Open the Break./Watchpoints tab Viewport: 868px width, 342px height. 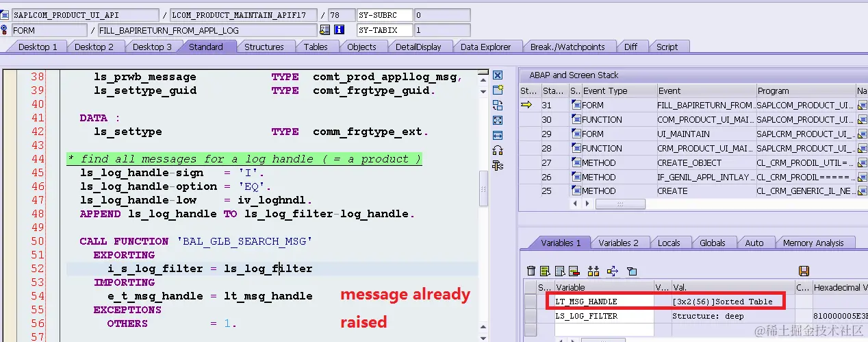[x=567, y=47]
